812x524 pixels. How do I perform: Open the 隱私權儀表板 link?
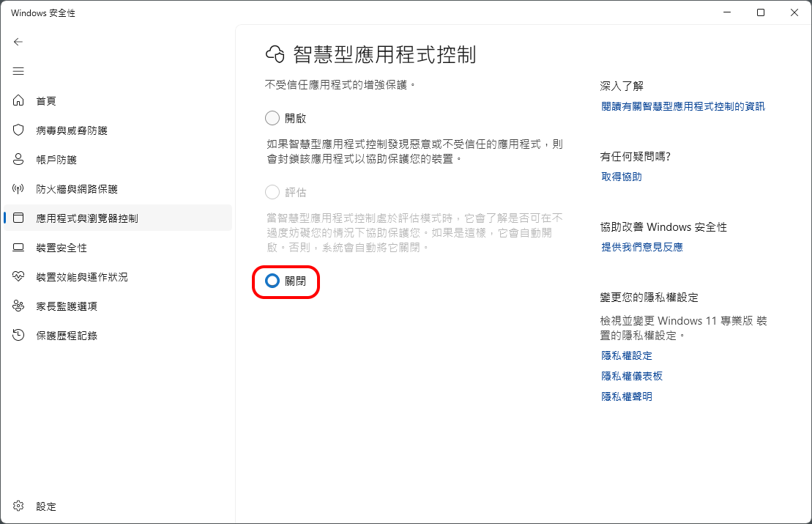pos(632,376)
